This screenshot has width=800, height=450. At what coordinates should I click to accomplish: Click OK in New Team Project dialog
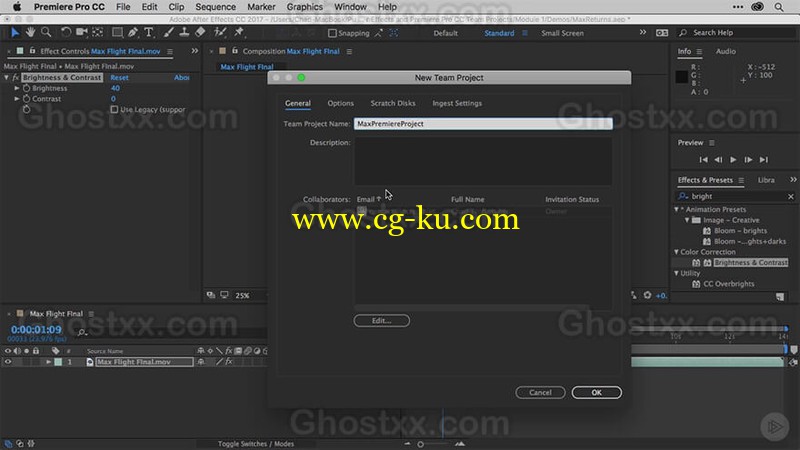point(596,392)
